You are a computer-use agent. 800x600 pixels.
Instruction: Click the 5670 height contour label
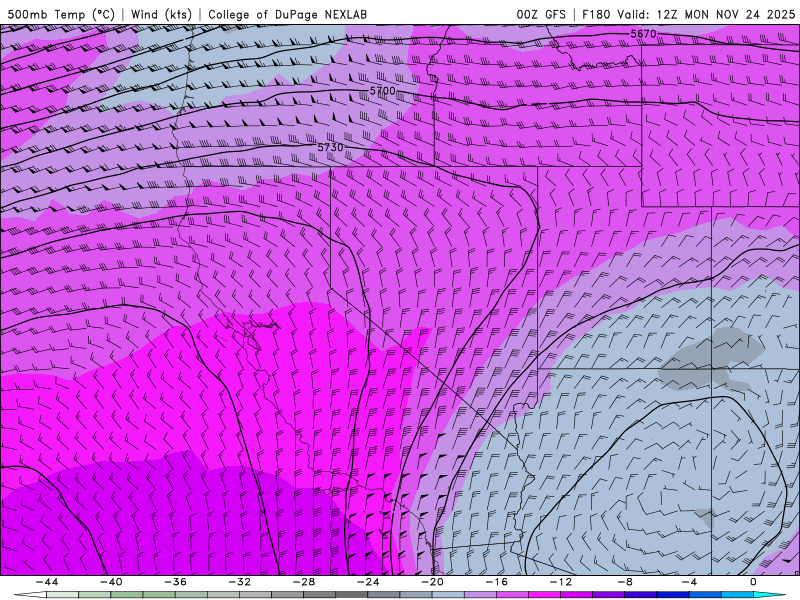[643, 34]
